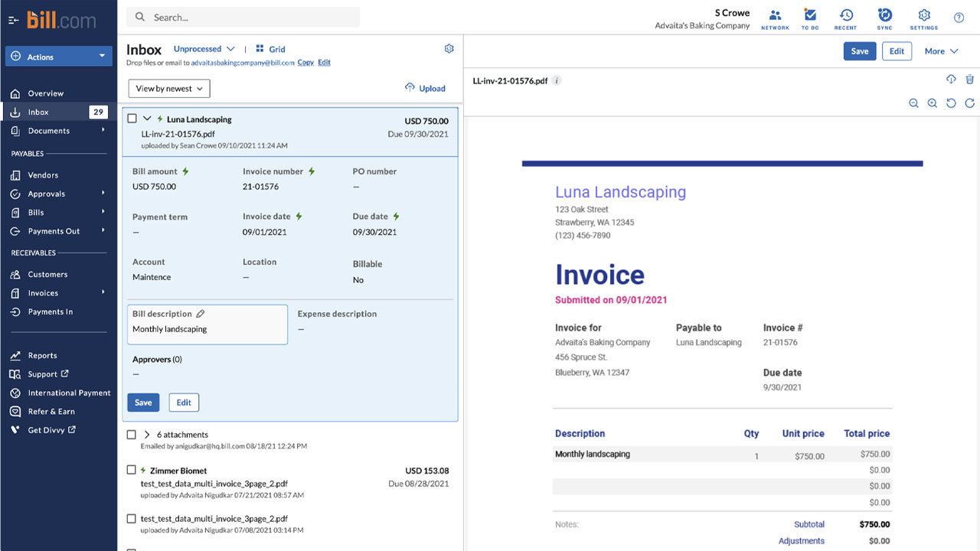Collapse the Luna Landscaping item chevron
This screenshot has height=551, width=980.
pos(148,119)
